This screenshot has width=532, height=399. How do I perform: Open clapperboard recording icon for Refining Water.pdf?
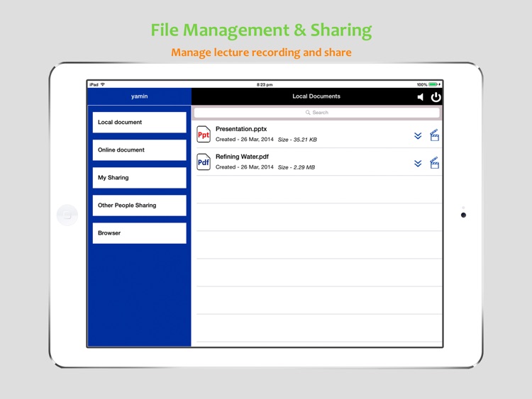(x=434, y=163)
